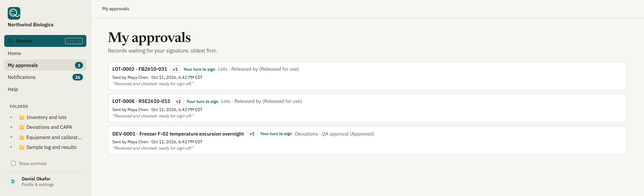Select My approvals in the sidebar

(x=45, y=65)
